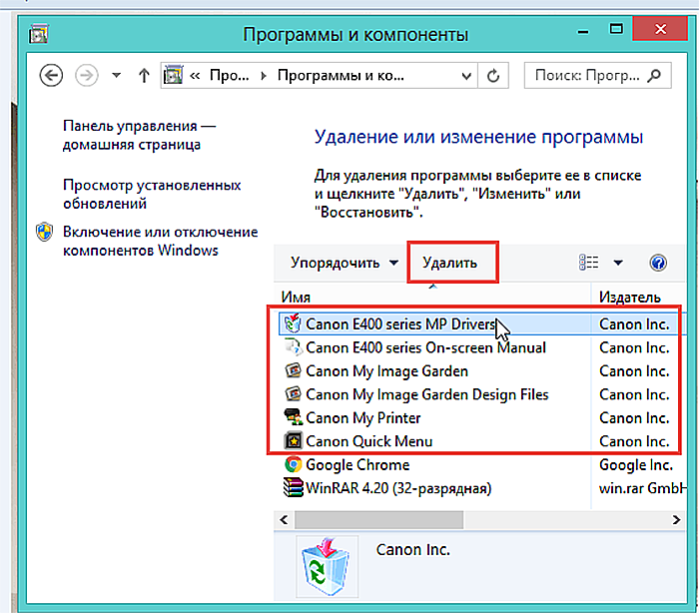Click the horizontal scrollbar right arrow

pos(676,520)
